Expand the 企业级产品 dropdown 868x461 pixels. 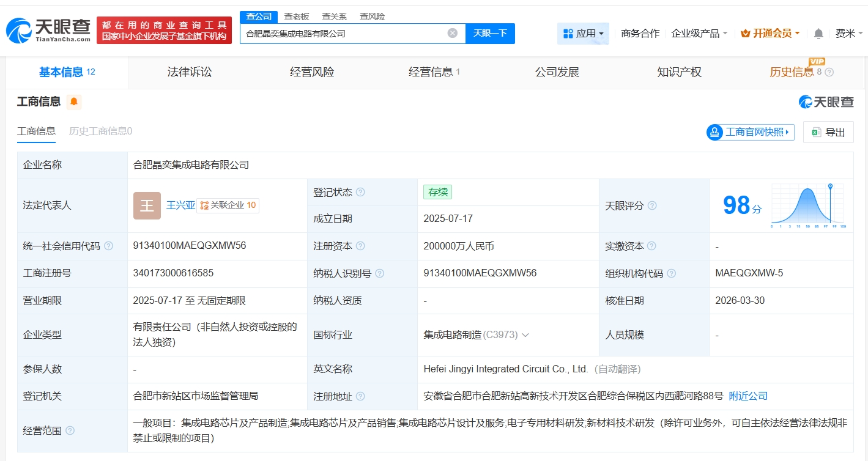click(x=699, y=34)
